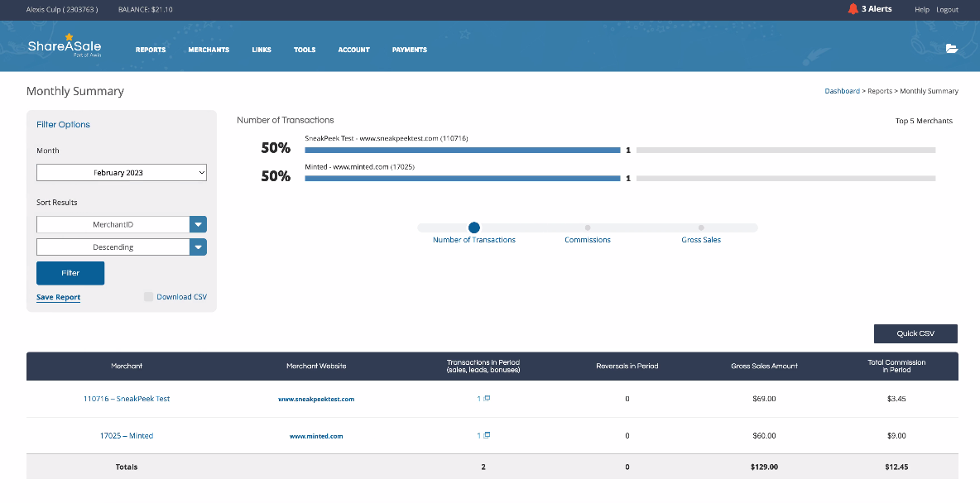Open merchant 110716 – SneakPeek Test
Image resolution: width=980 pixels, height=503 pixels.
tap(127, 399)
